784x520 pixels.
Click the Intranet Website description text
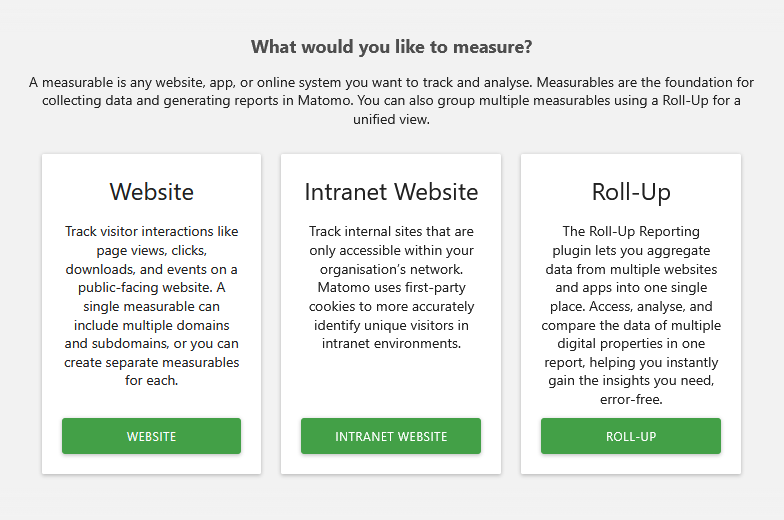click(x=391, y=287)
